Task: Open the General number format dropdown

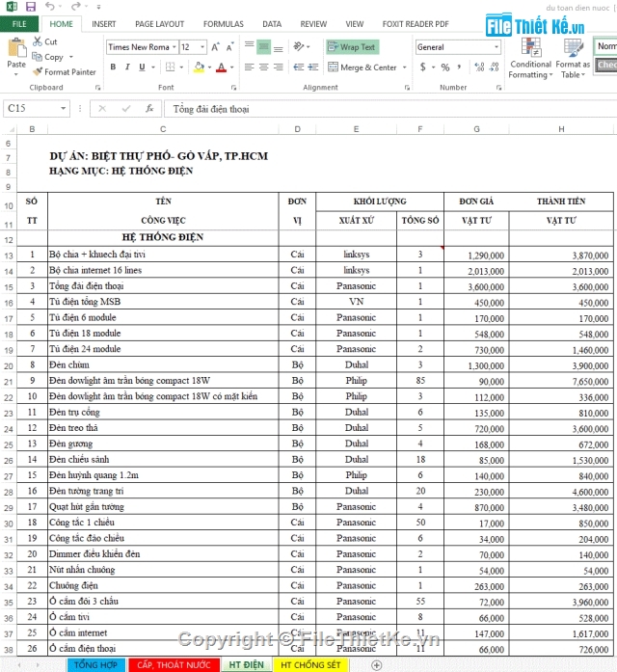Action: click(x=496, y=47)
